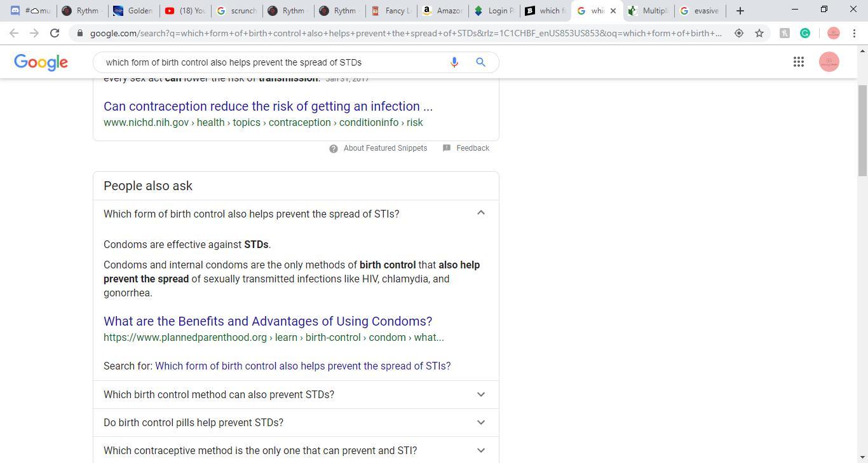The image size is (868, 463).
Task: Switch to the Discord tab
Action: (x=30, y=11)
